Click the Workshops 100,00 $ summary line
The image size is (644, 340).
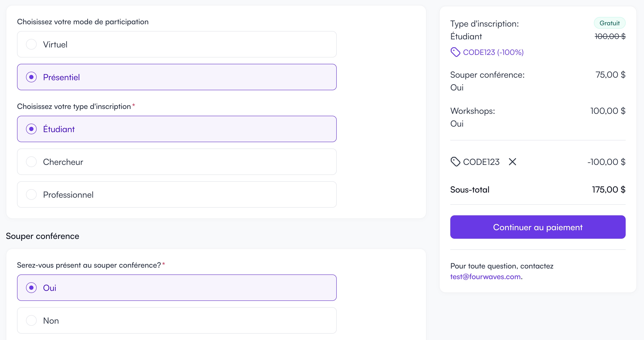pyautogui.click(x=608, y=111)
